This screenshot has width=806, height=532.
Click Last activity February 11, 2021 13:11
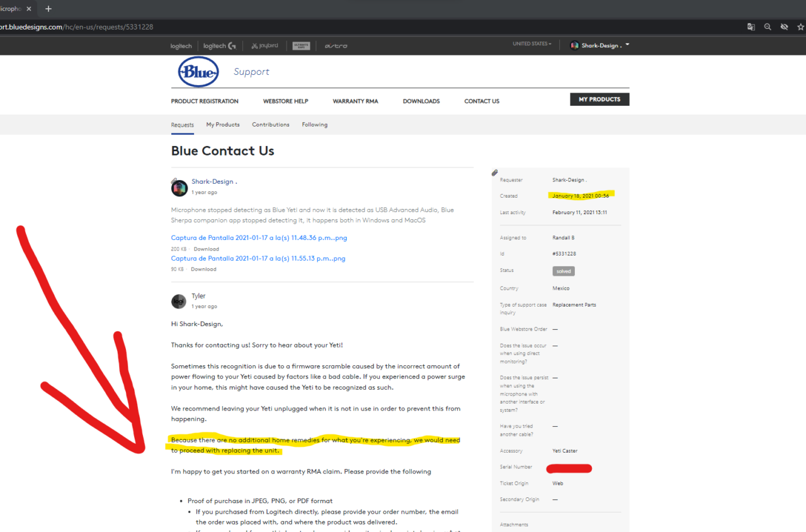tap(580, 213)
